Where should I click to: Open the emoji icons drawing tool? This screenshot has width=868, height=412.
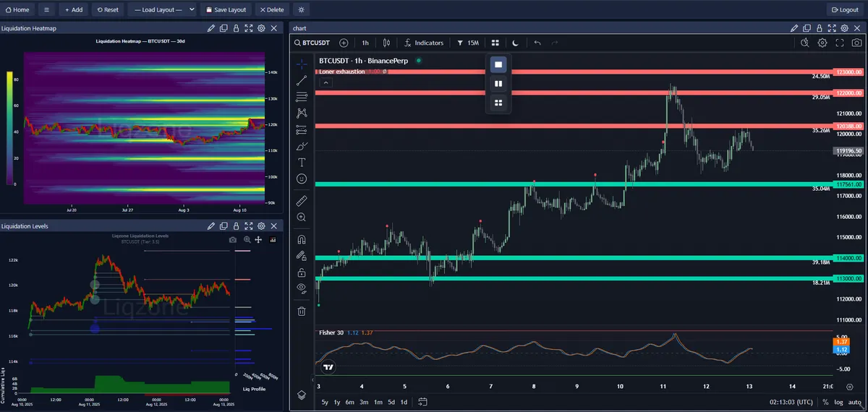302,179
